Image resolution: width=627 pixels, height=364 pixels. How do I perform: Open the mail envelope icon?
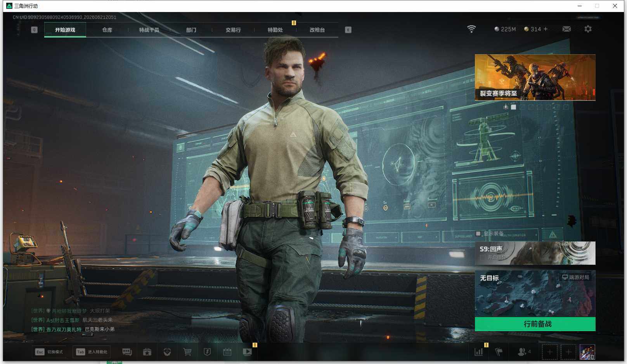[566, 29]
